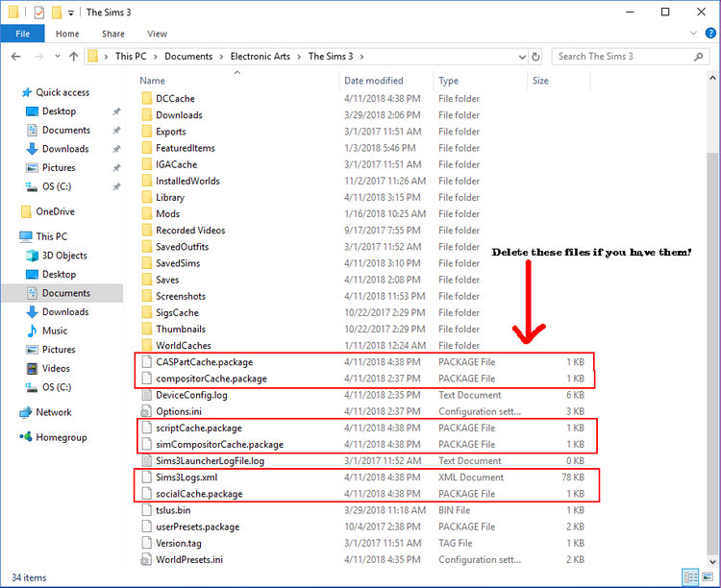Sort by the Size column header

coord(540,81)
